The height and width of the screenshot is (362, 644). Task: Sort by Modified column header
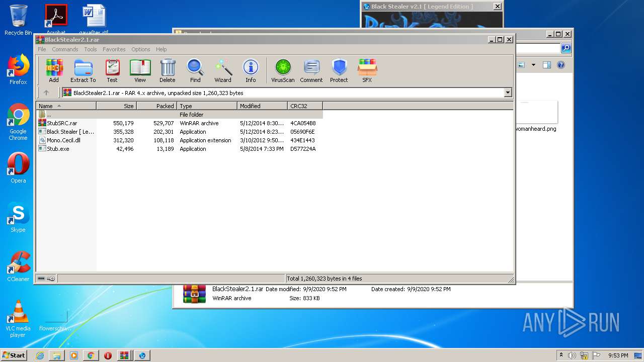[262, 106]
